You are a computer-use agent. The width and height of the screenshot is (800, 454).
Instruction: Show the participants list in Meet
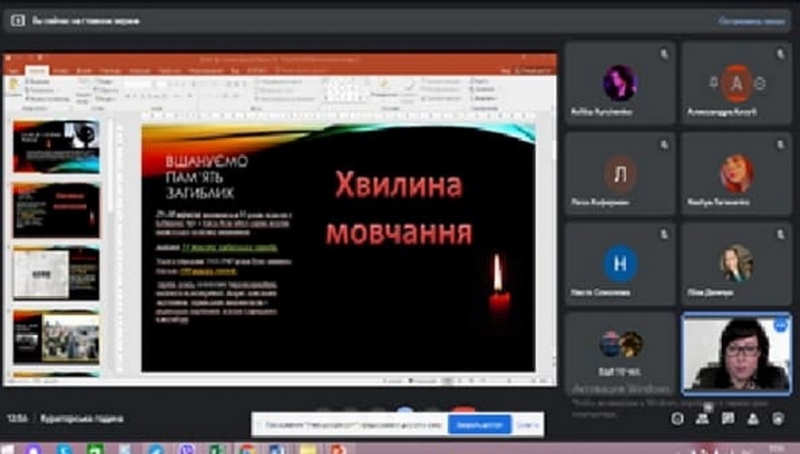pos(702,419)
